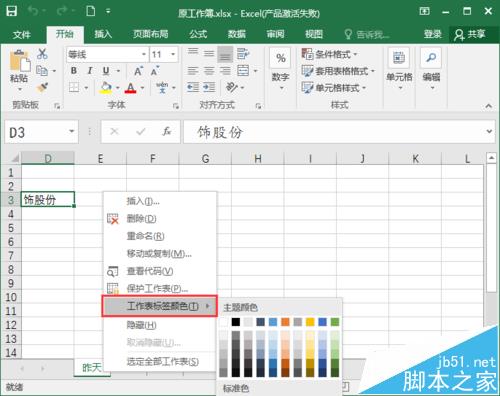Viewport: 500px width, 396px height.
Task: Pick the orange theme color swatch
Action: [285, 322]
